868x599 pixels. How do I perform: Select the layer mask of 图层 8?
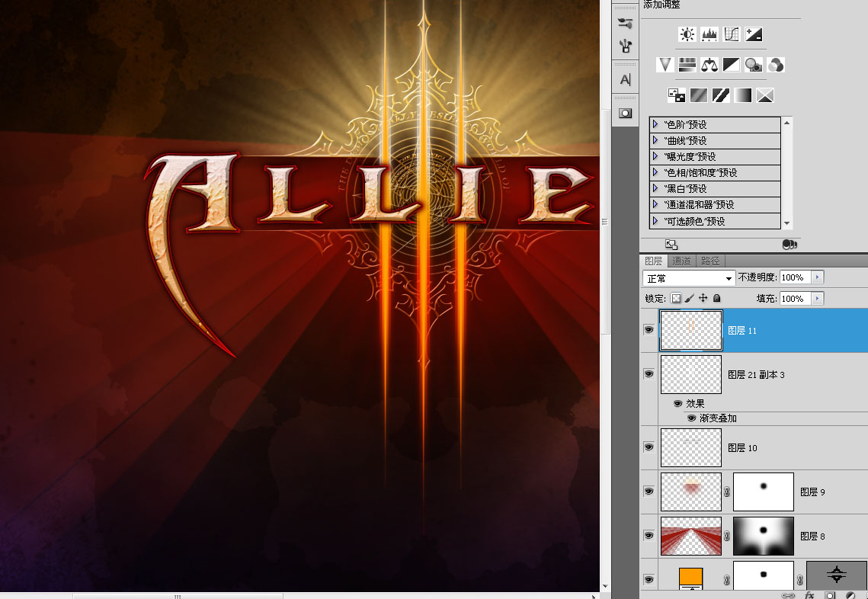coord(764,536)
